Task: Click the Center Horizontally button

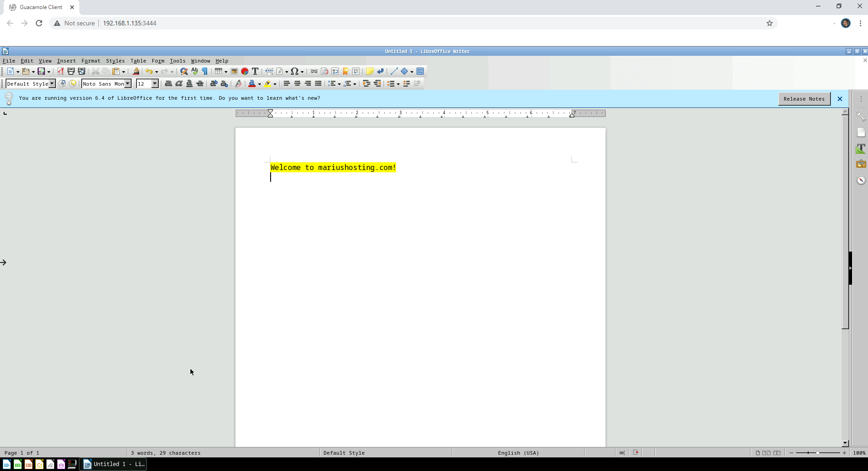Action: 297,83
